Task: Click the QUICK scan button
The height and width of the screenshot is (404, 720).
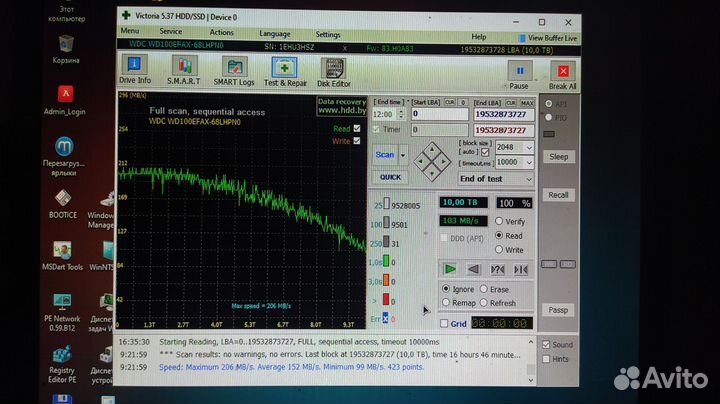Action: pyautogui.click(x=390, y=177)
